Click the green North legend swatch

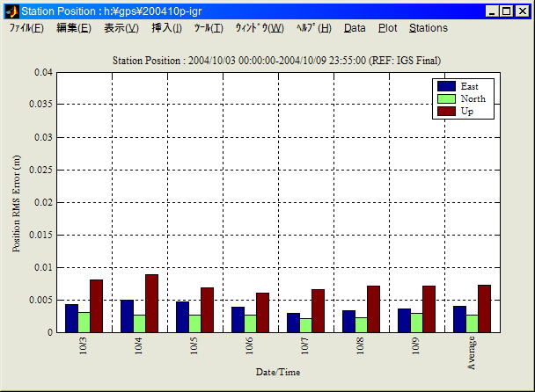pos(447,99)
